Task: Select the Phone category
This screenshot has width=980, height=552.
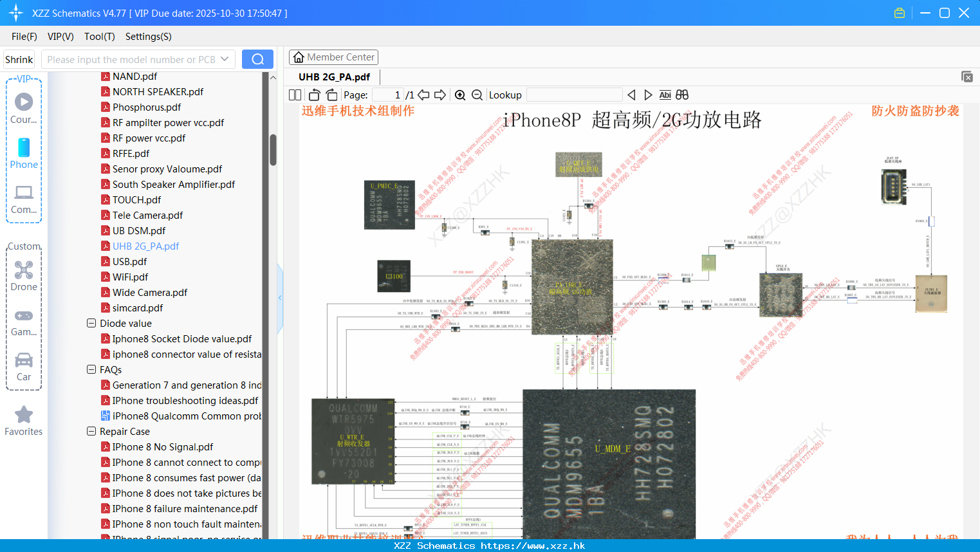Action: [24, 153]
